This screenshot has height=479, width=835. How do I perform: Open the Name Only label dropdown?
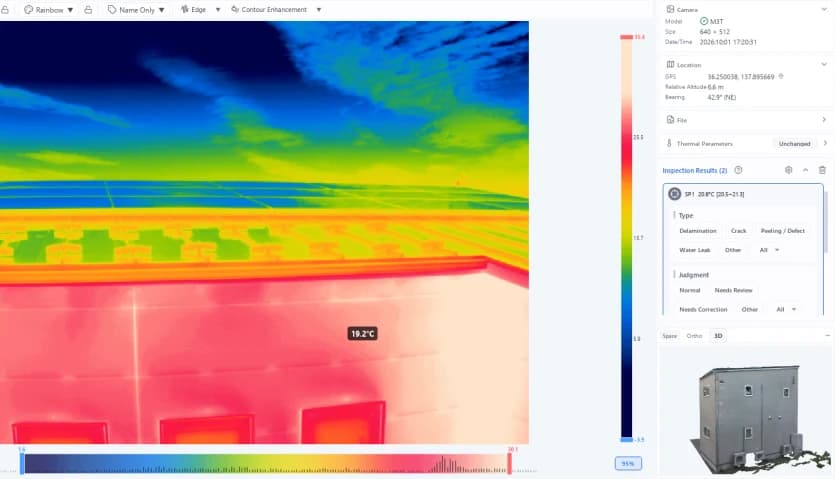tap(136, 10)
